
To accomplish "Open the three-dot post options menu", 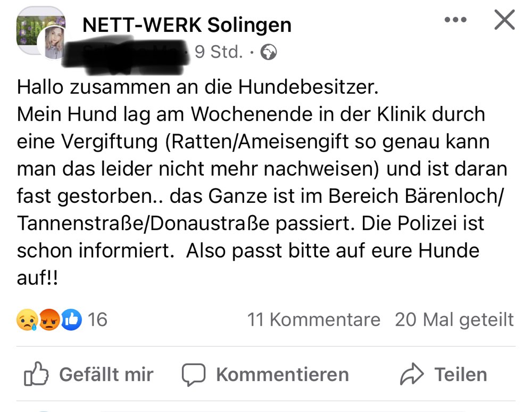I will click(455, 20).
